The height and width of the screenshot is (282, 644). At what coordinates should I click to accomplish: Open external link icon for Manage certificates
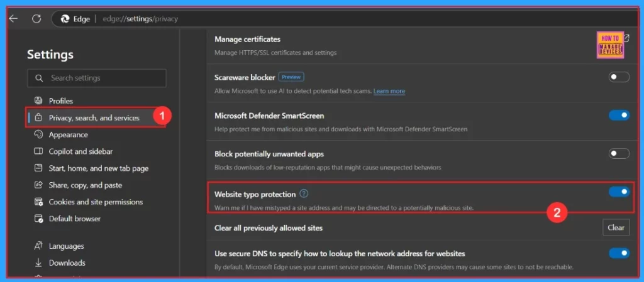pyautogui.click(x=626, y=38)
